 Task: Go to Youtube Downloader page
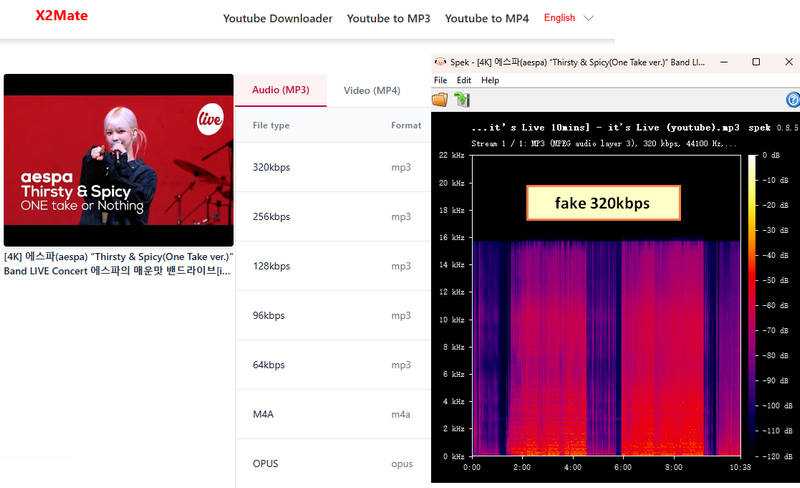point(278,18)
